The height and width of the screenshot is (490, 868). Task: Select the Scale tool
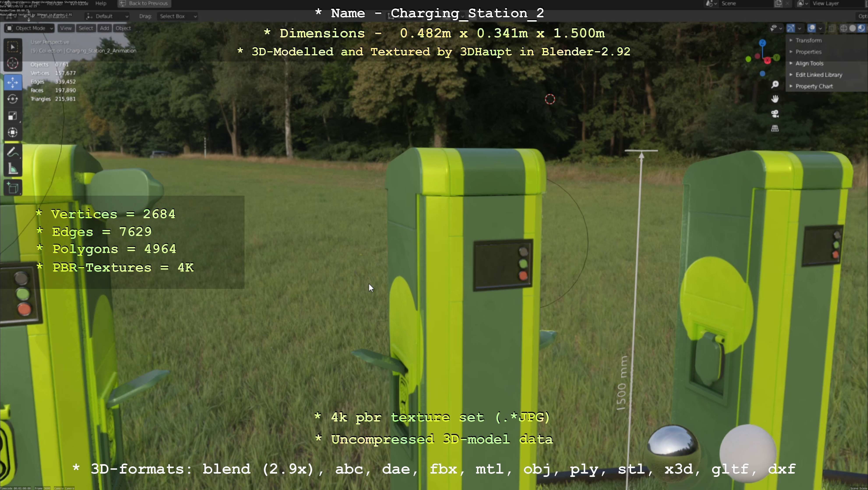[x=13, y=116]
